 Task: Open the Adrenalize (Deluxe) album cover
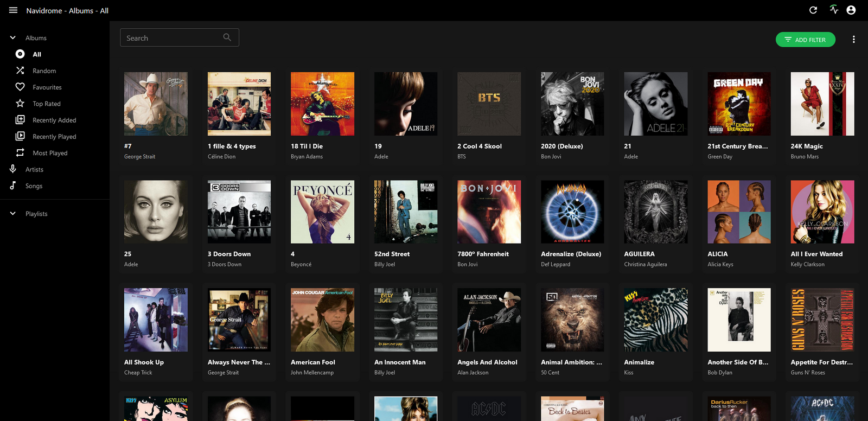[572, 212]
